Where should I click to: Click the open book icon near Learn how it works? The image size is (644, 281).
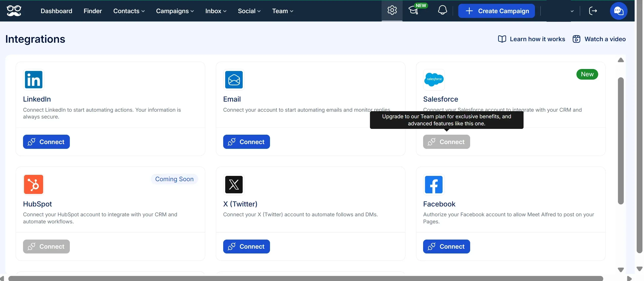(502, 39)
